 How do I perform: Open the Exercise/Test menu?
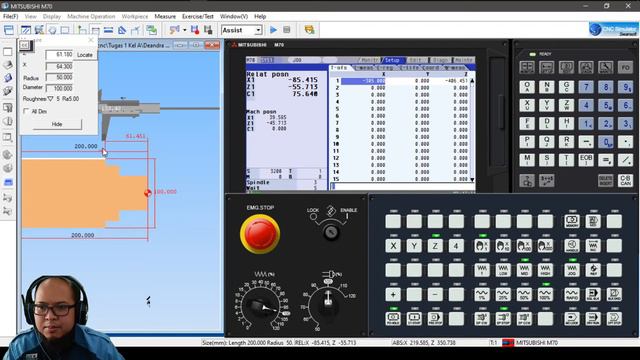pos(198,16)
